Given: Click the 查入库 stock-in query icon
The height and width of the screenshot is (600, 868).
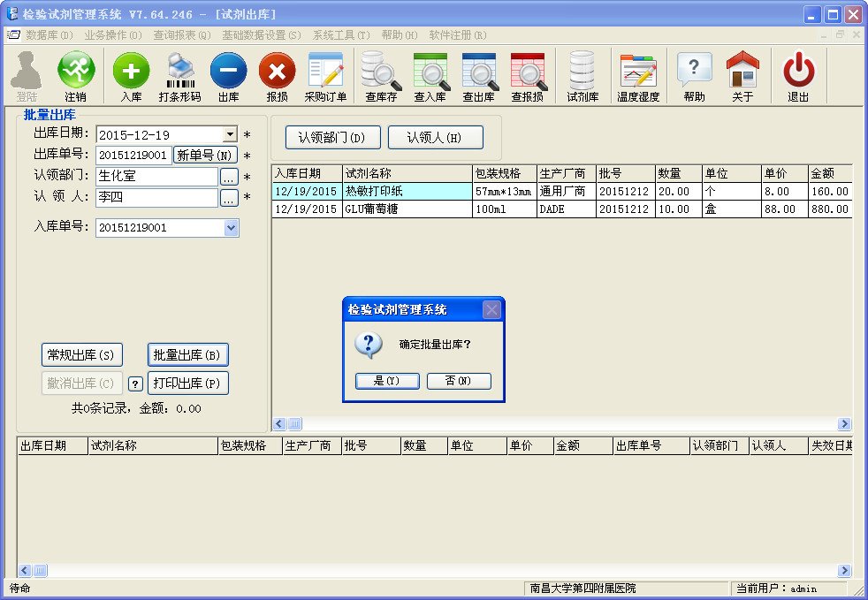Looking at the screenshot, I should pos(430,76).
